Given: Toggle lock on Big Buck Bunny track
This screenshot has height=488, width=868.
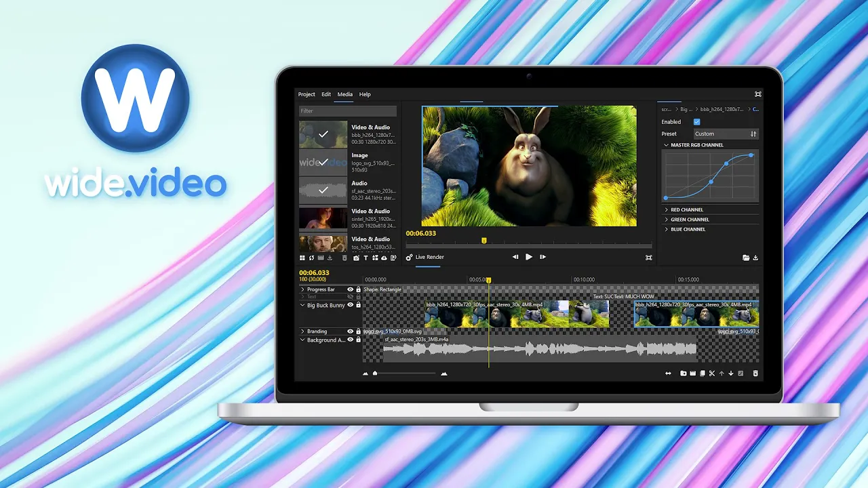Looking at the screenshot, I should (x=359, y=305).
